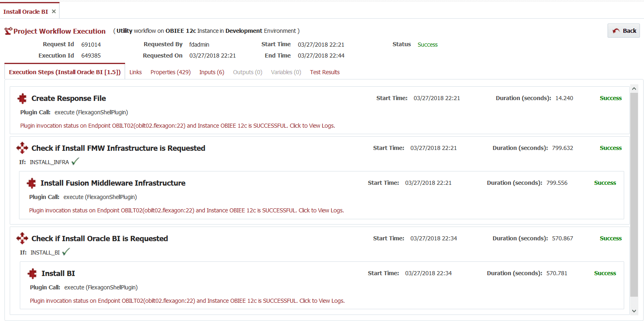Click the Check if Install FMW Infrastructure is Requested title

pyautogui.click(x=118, y=148)
